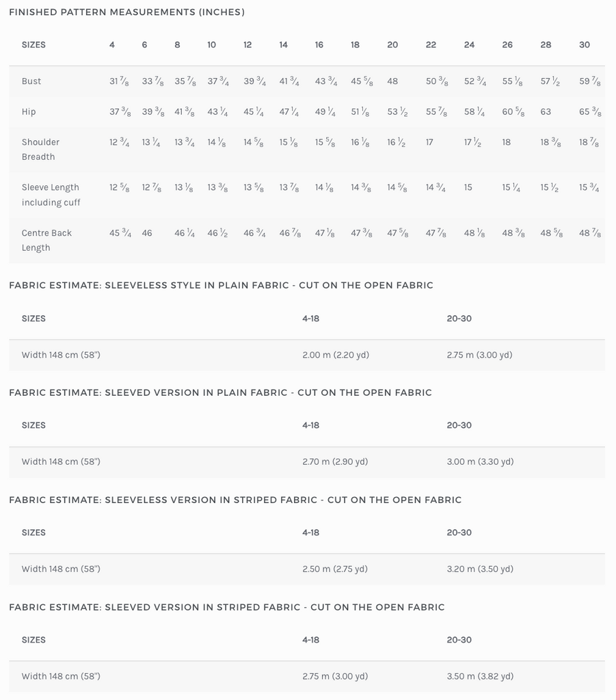Select the 3.20 m (3.50 yd) estimate

[x=480, y=569]
